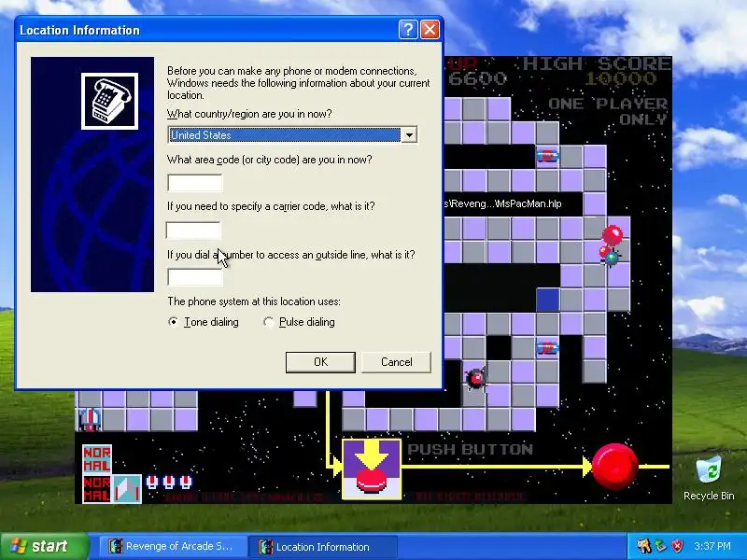Click the United States selected country text
Screen dimensions: 747x560
[x=201, y=135]
